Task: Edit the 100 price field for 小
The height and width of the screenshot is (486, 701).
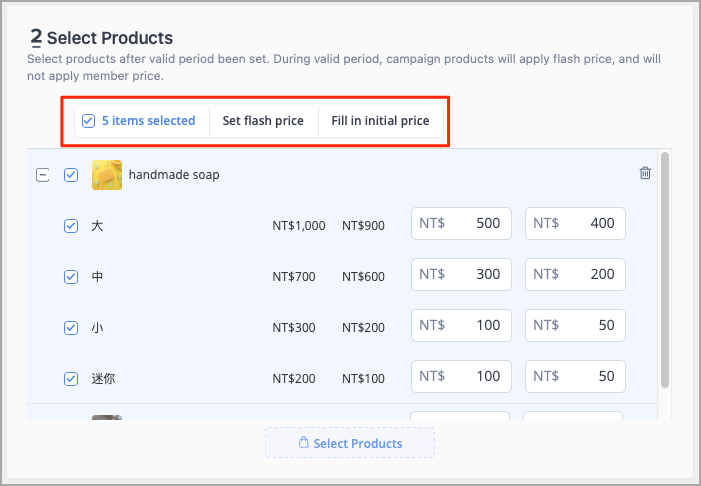Action: click(x=461, y=325)
